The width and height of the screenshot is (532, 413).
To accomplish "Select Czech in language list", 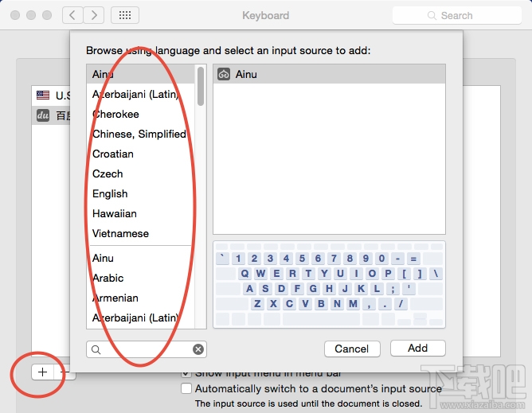I will 141,174.
